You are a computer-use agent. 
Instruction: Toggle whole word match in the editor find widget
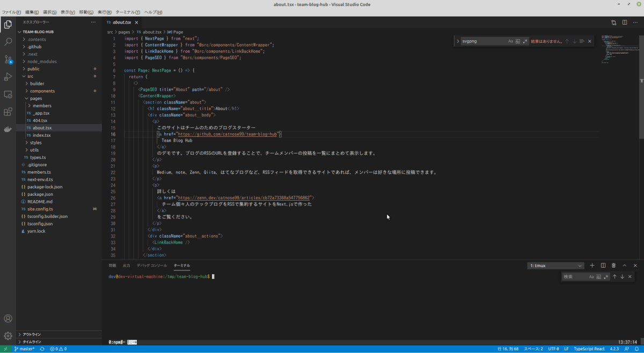pyautogui.click(x=518, y=41)
